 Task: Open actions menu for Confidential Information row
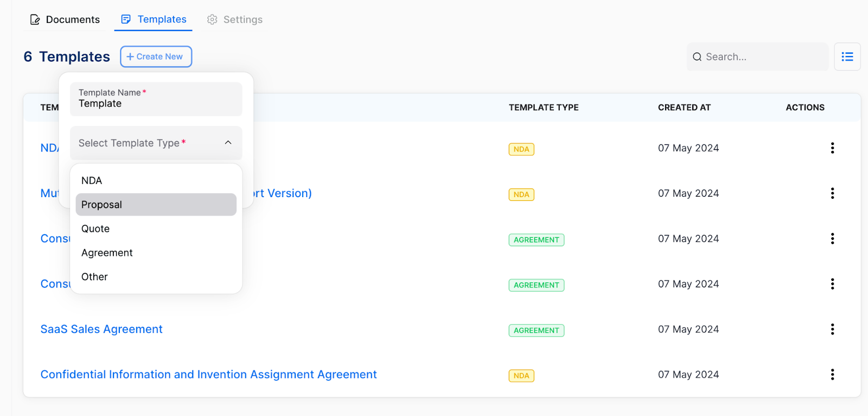(x=832, y=375)
